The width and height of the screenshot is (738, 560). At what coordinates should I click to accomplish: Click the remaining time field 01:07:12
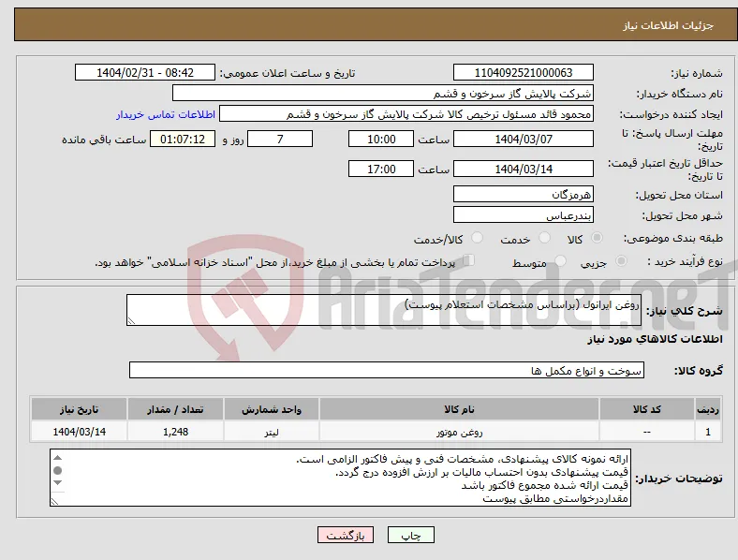(x=183, y=139)
